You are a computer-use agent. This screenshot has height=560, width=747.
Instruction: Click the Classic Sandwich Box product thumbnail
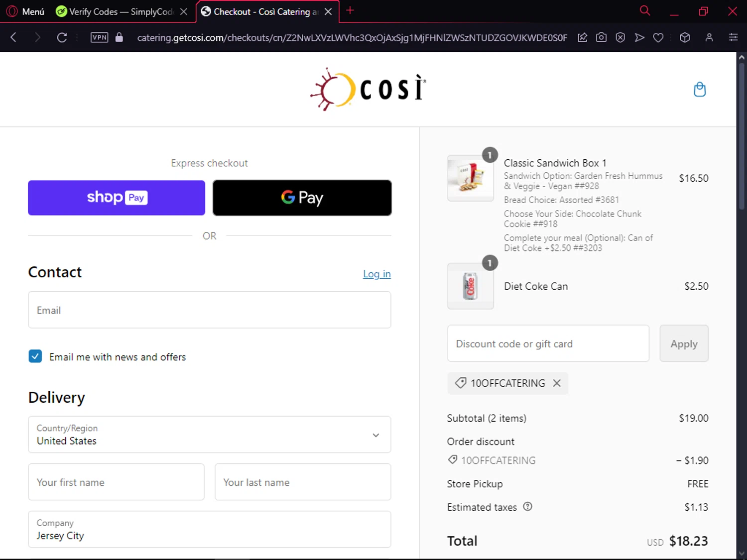coord(471,178)
